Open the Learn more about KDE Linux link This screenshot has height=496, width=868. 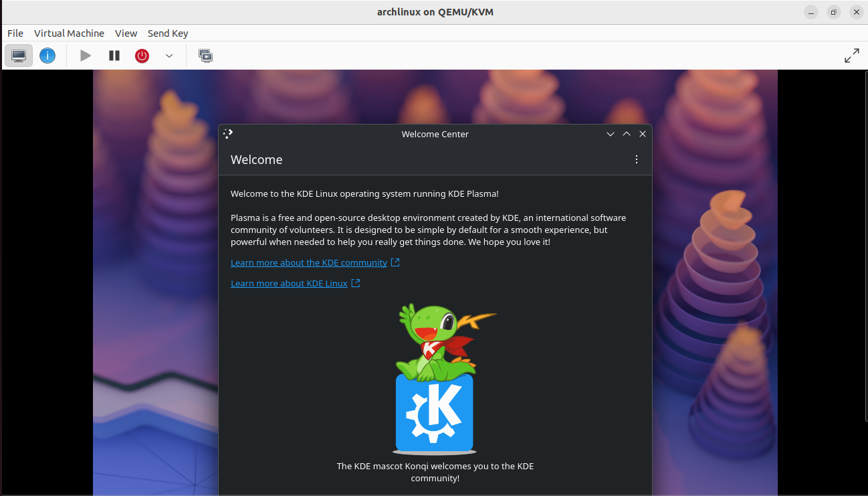pos(290,283)
